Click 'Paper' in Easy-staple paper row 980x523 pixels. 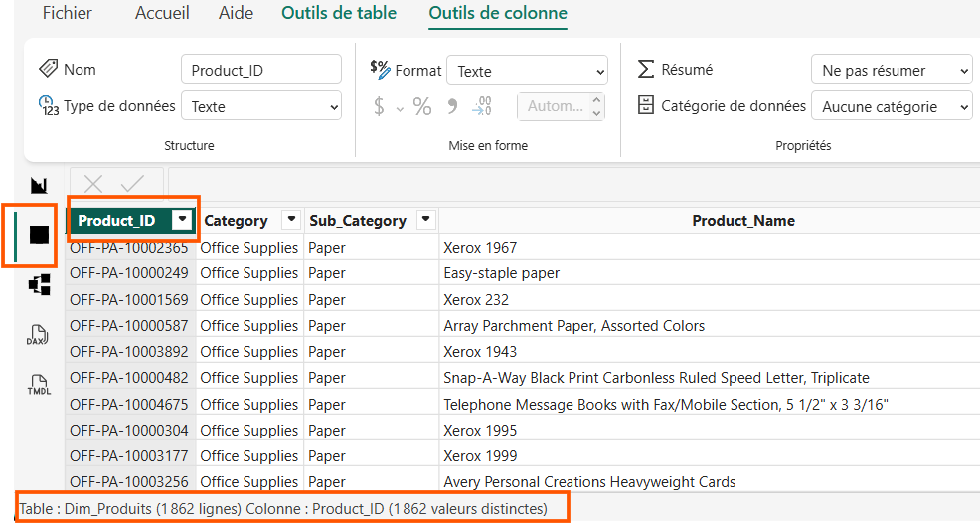326,273
